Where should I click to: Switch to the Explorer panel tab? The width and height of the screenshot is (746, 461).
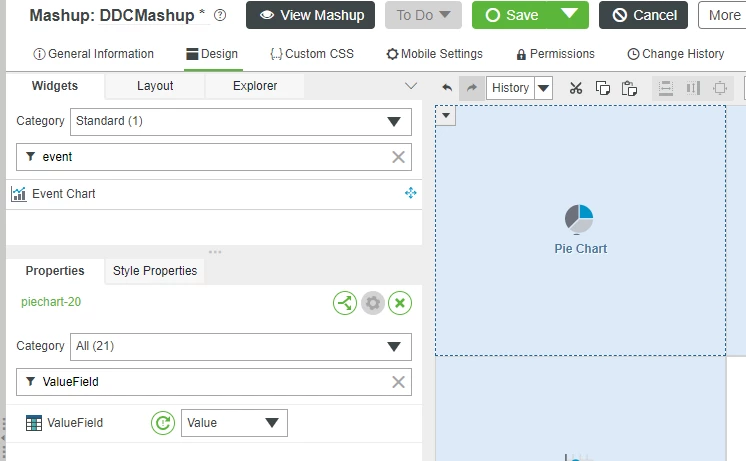point(255,86)
